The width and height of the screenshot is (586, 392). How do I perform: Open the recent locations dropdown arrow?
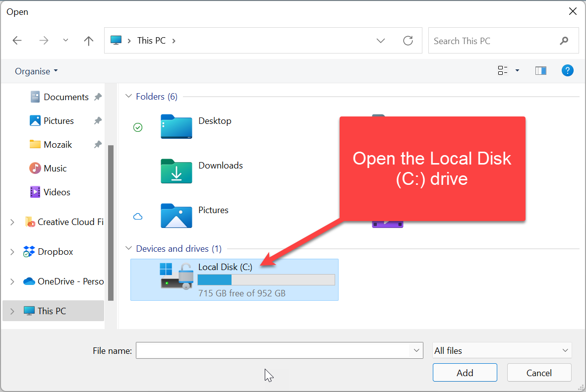pos(65,41)
